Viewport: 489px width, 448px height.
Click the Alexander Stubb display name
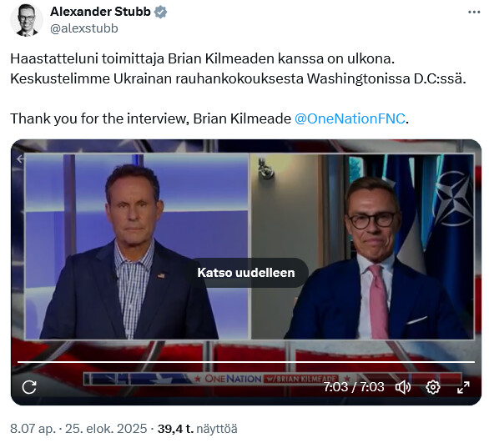(x=100, y=12)
